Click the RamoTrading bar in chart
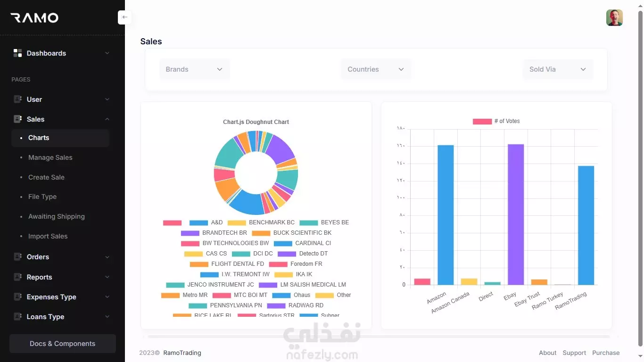The image size is (644, 362). click(586, 225)
